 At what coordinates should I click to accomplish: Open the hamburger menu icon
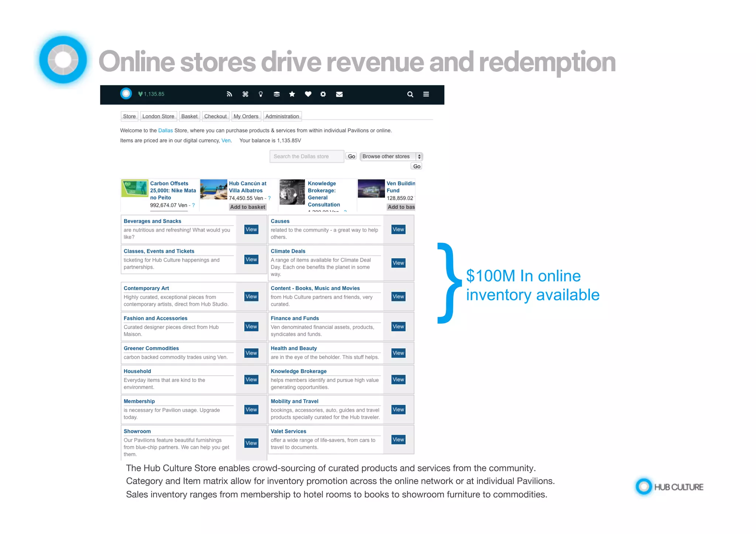pos(426,94)
